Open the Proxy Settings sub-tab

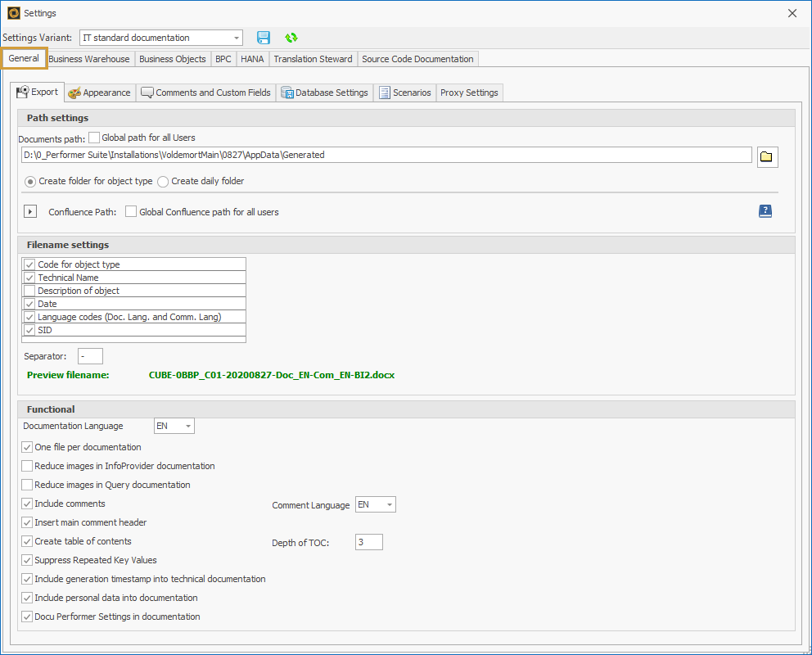click(x=469, y=93)
